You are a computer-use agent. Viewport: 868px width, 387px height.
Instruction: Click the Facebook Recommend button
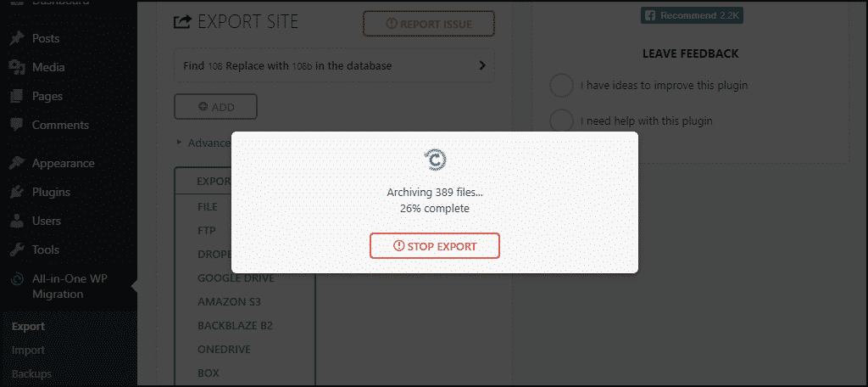pyautogui.click(x=692, y=15)
